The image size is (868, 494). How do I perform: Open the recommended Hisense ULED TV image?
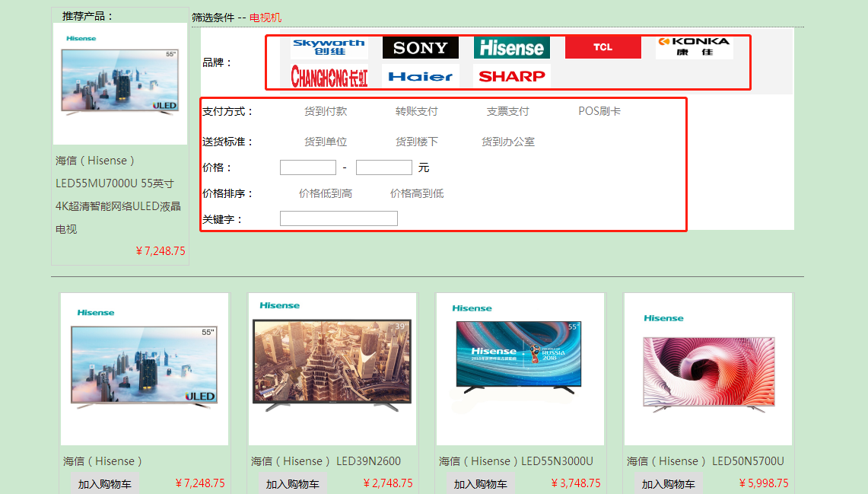[x=120, y=84]
